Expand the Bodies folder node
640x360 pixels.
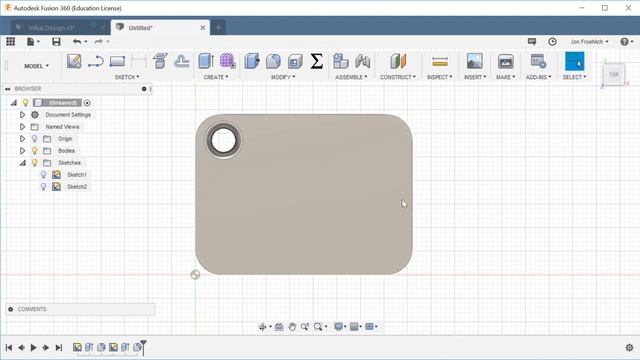[x=22, y=151]
